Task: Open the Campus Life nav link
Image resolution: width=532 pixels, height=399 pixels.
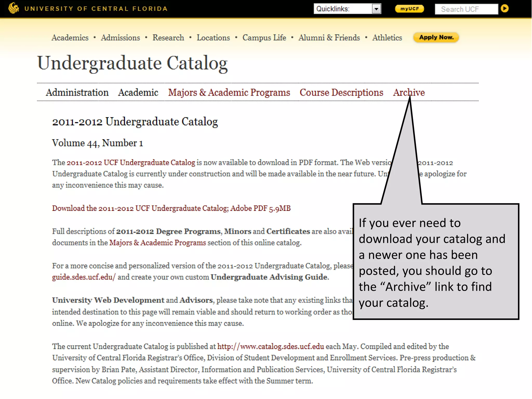Action: coord(264,38)
